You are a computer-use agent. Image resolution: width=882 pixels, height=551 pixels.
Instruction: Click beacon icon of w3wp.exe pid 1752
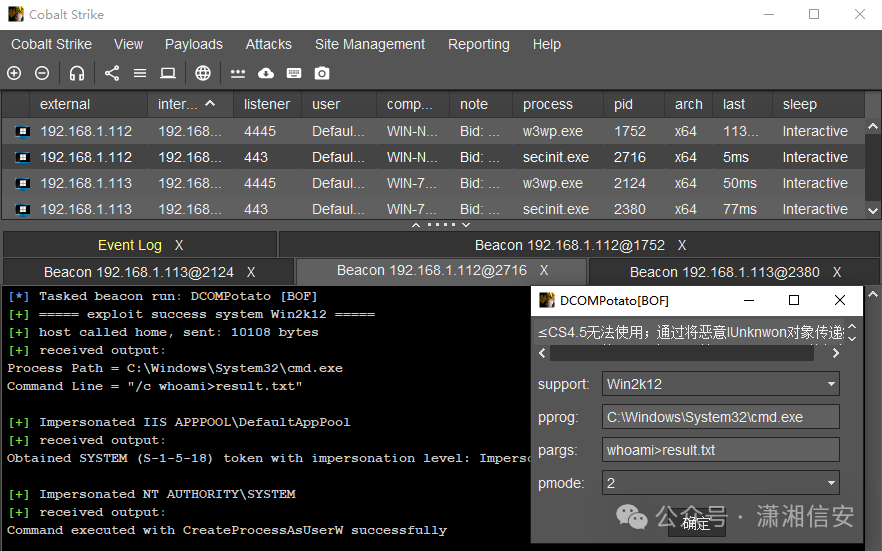coord(22,132)
